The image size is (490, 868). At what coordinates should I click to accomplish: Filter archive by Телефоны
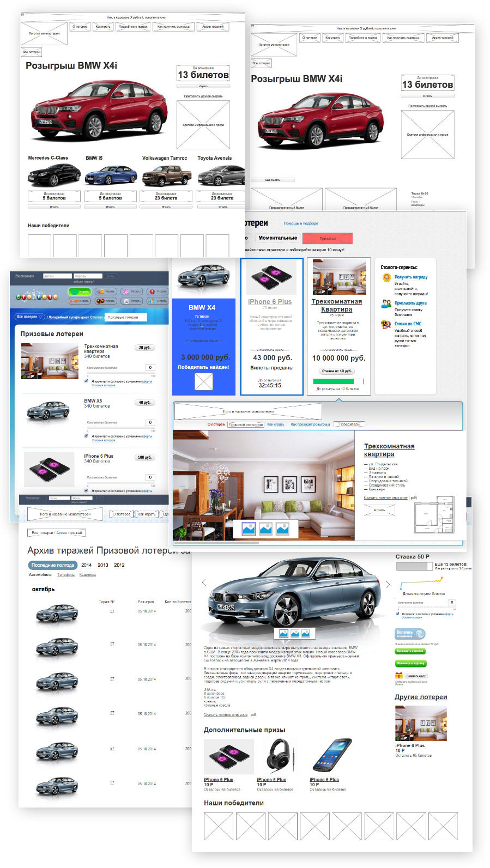click(x=66, y=575)
